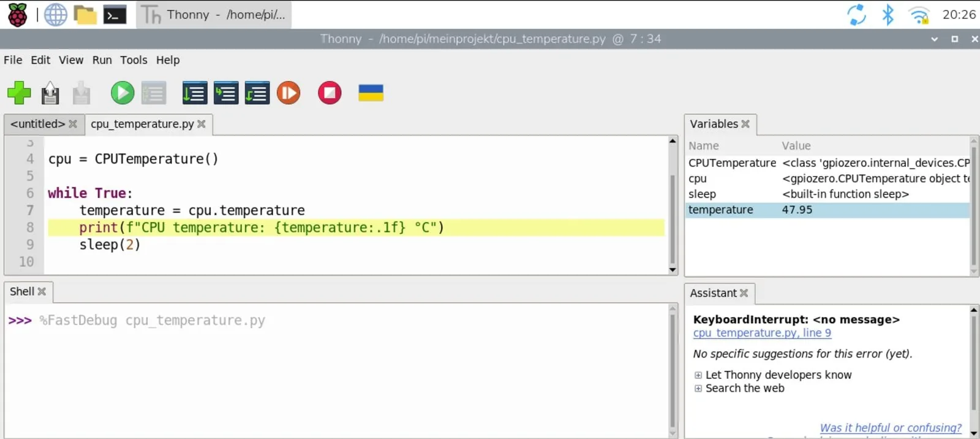This screenshot has width=980, height=439.
Task: Click the greyed Save file icon
Action: pos(81,93)
